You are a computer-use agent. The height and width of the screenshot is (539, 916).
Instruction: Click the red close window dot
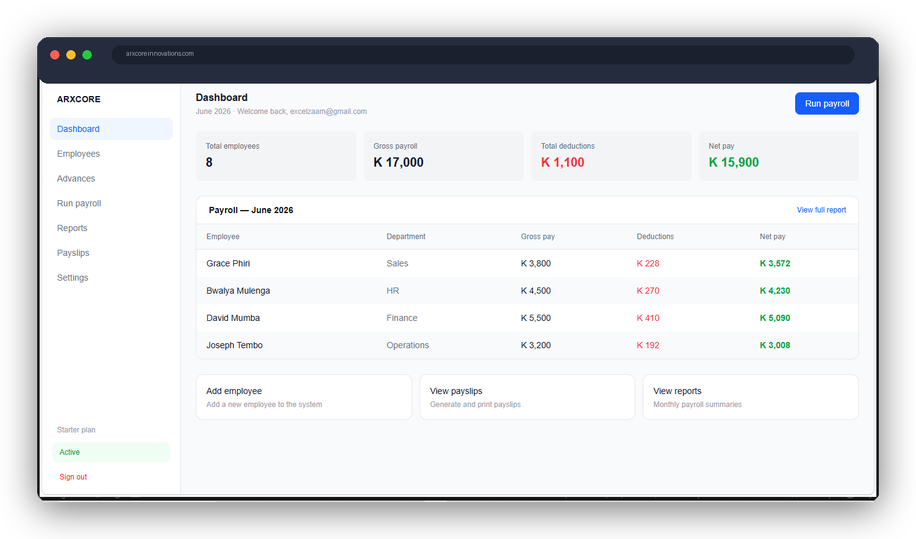point(55,55)
